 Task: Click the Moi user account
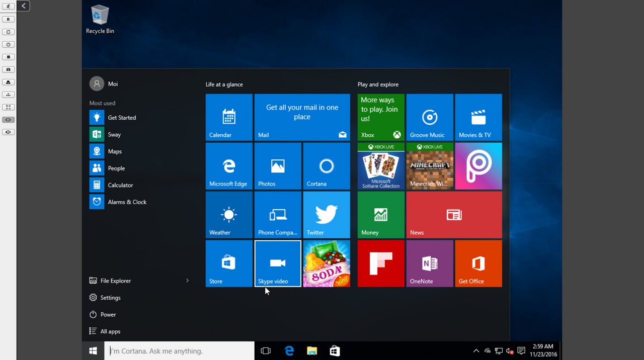click(104, 84)
